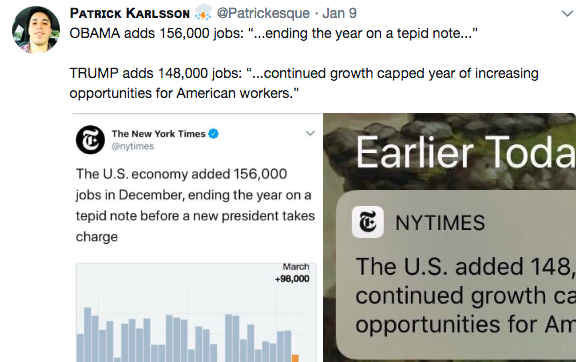Click the orange bar in jobs chart
The height and width of the screenshot is (362, 584).
(x=295, y=358)
